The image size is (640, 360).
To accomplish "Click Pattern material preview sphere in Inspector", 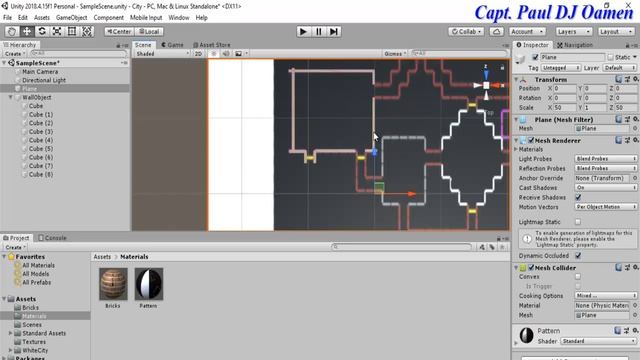I will 527,335.
